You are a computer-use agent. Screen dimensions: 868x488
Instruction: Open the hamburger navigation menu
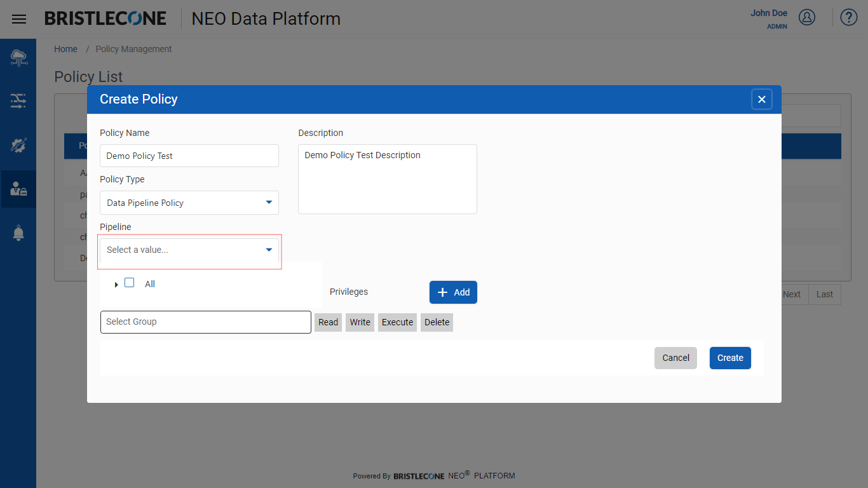[x=19, y=19]
